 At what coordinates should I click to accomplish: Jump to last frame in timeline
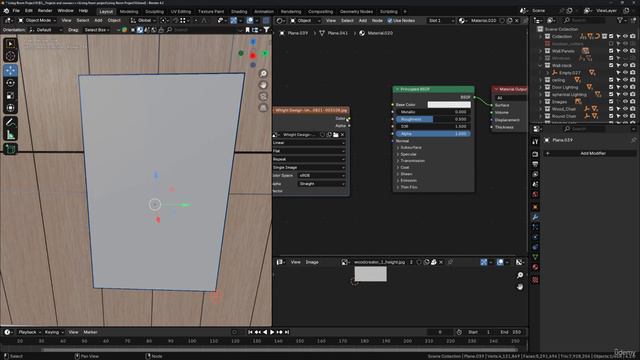click(287, 332)
